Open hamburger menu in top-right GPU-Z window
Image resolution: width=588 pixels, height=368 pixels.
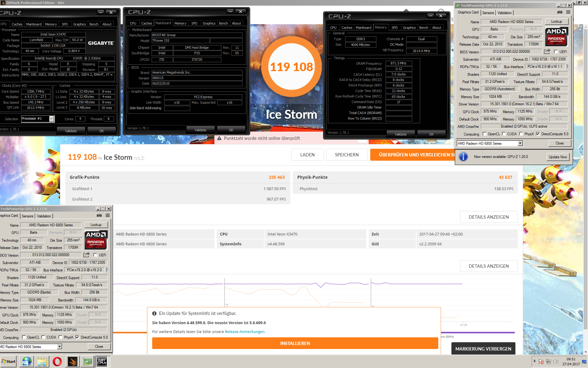coord(568,12)
